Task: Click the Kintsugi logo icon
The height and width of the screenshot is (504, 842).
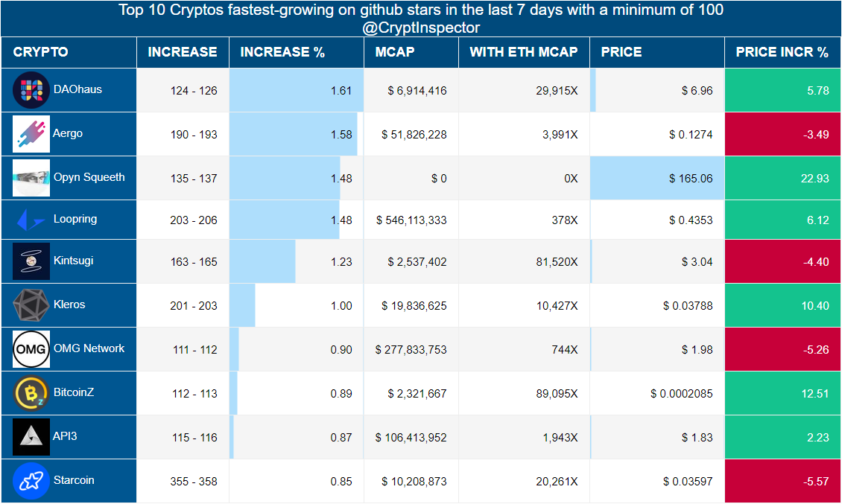Action: 31,261
